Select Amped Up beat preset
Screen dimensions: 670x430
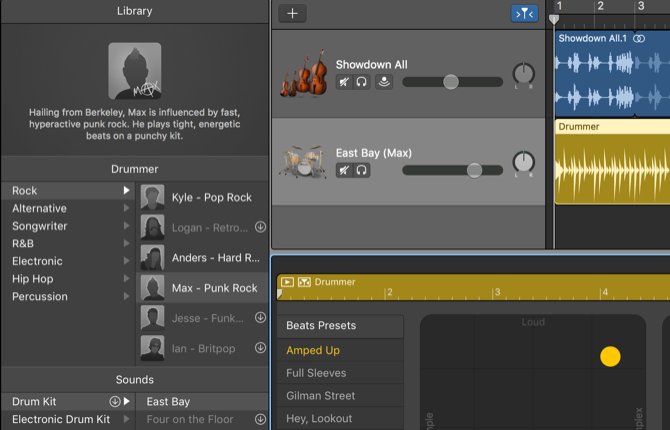coord(340,350)
